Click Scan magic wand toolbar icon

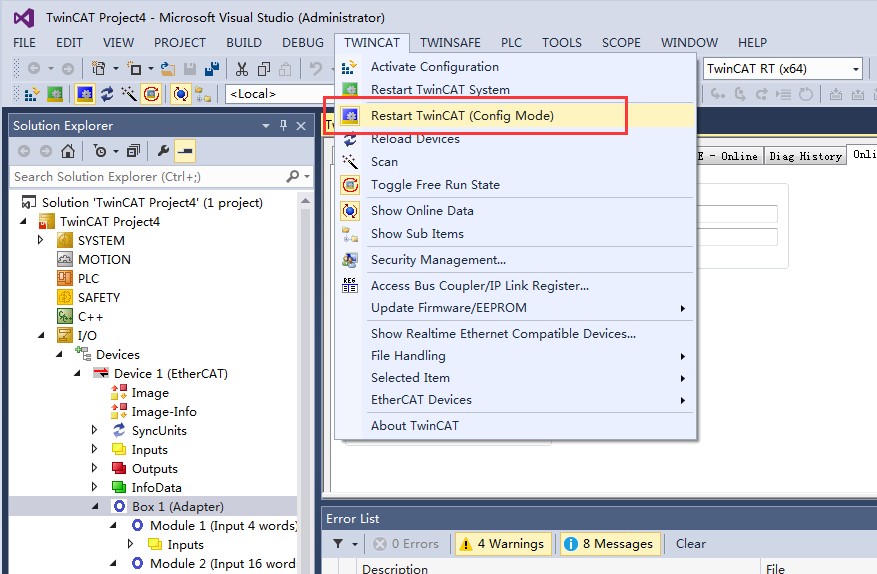pyautogui.click(x=129, y=94)
